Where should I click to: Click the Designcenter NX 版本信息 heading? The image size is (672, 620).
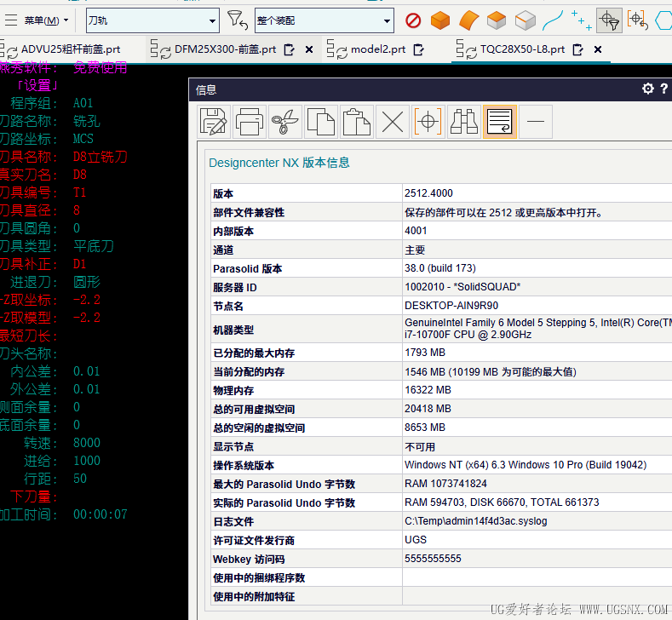tap(279, 163)
